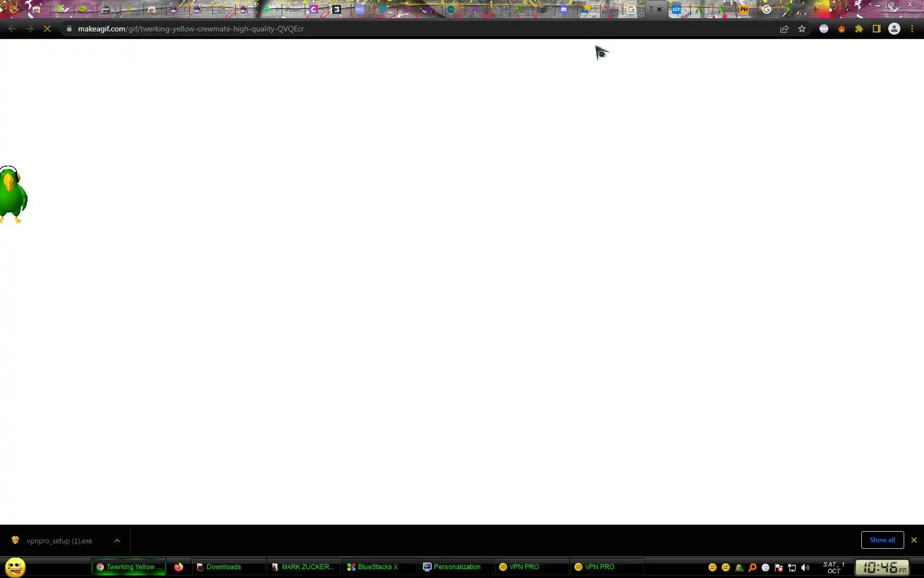Open the Firefox taskbar icon
This screenshot has height=578, width=924.
pyautogui.click(x=179, y=567)
